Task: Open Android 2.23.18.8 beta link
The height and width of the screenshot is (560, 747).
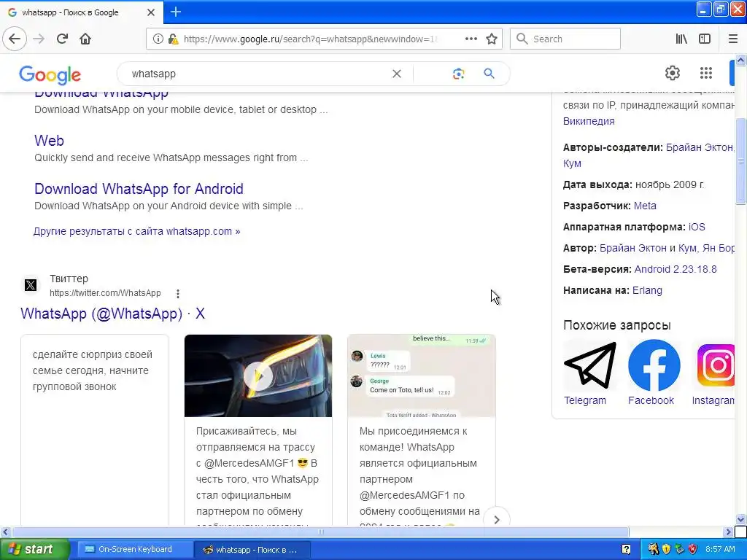Action: coord(676,269)
